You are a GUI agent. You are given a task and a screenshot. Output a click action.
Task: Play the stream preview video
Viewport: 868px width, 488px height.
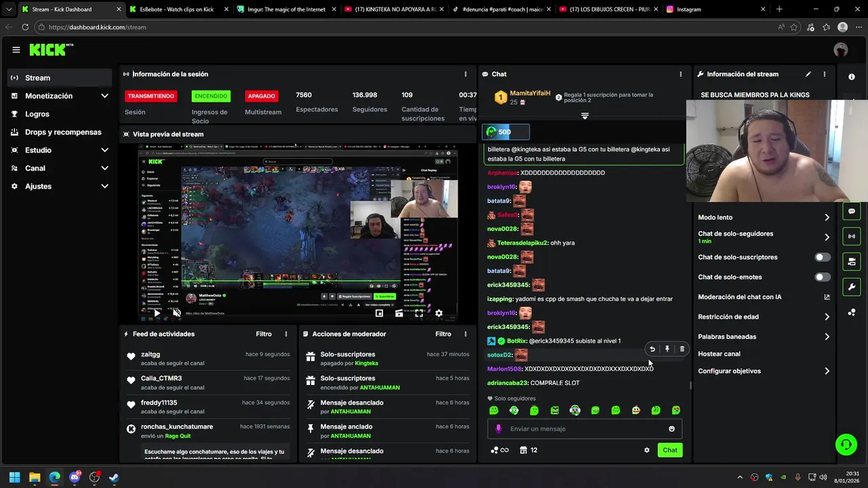(157, 313)
